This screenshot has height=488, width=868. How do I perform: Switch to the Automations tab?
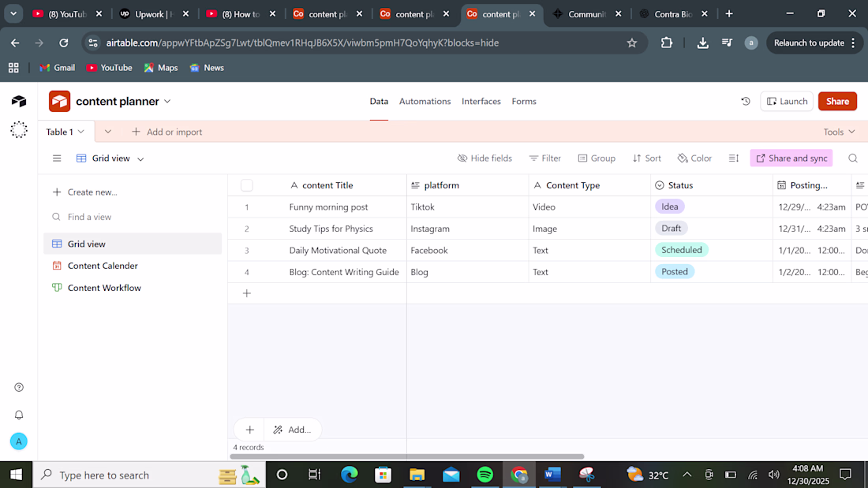click(425, 101)
